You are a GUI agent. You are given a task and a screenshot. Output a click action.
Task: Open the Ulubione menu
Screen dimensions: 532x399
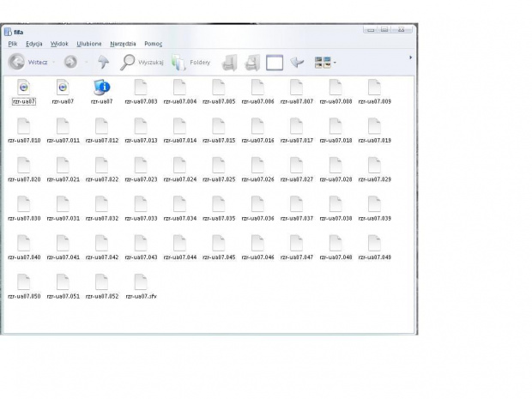coord(88,43)
